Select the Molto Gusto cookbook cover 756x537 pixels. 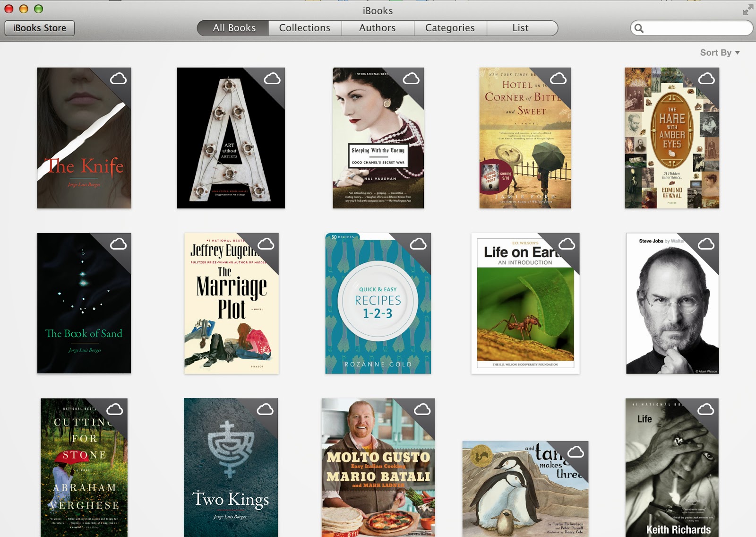[x=378, y=468]
